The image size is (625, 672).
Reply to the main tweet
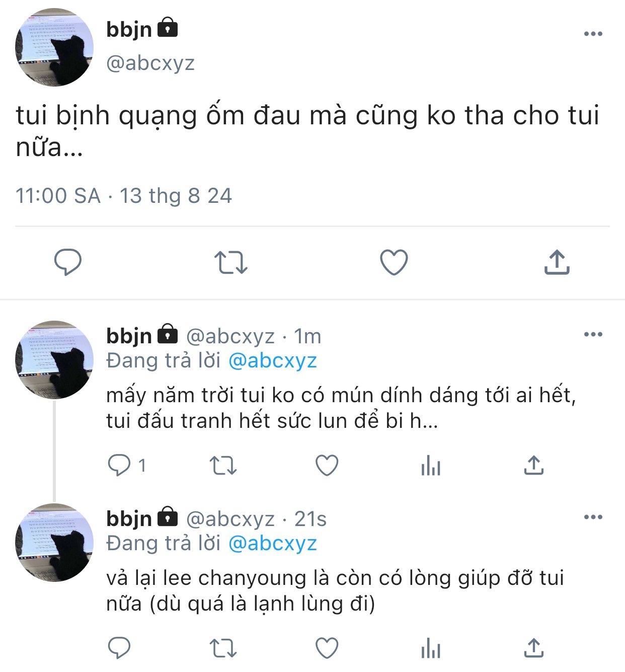(67, 262)
